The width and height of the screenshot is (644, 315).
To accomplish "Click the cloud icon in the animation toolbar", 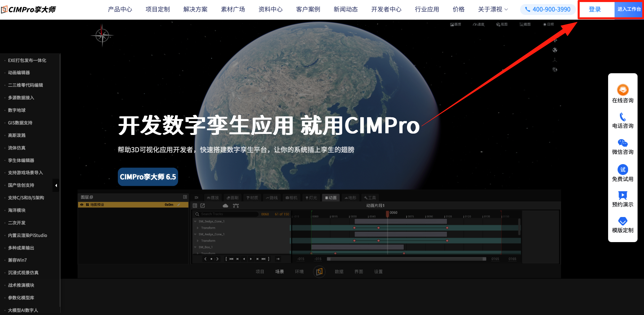I will coord(225,205).
